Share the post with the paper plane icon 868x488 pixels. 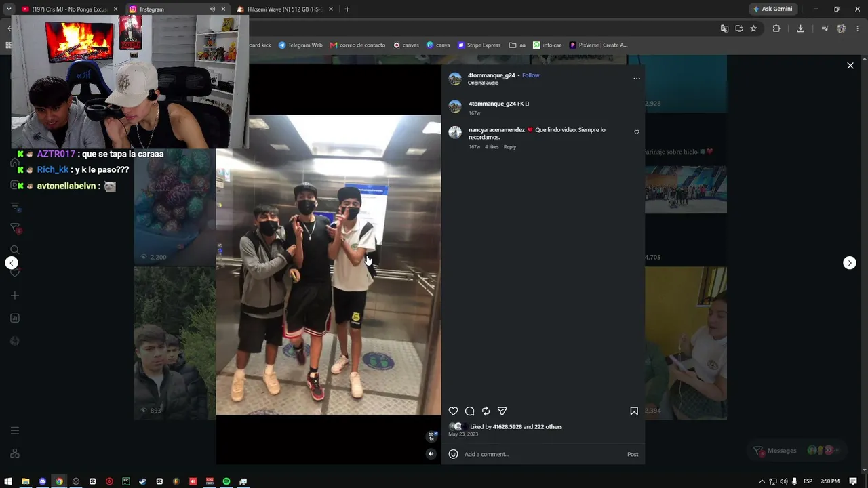(502, 411)
